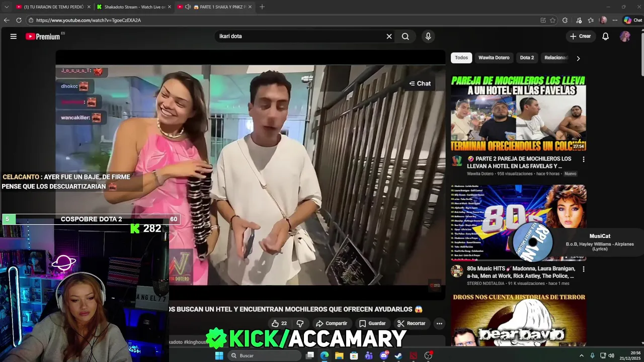Screen dimensions: 644x362
Task: Open Dota 2 from the taskbar
Action: 414,355
